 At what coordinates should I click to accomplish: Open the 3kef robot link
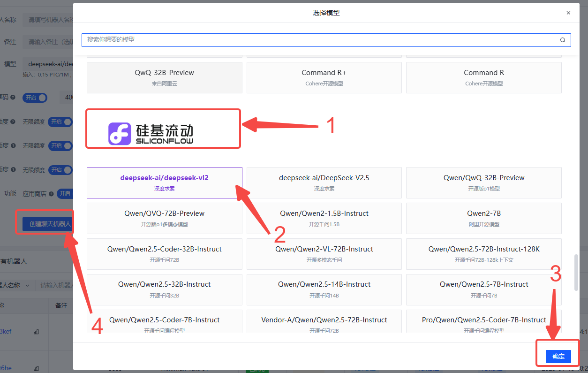(x=6, y=331)
